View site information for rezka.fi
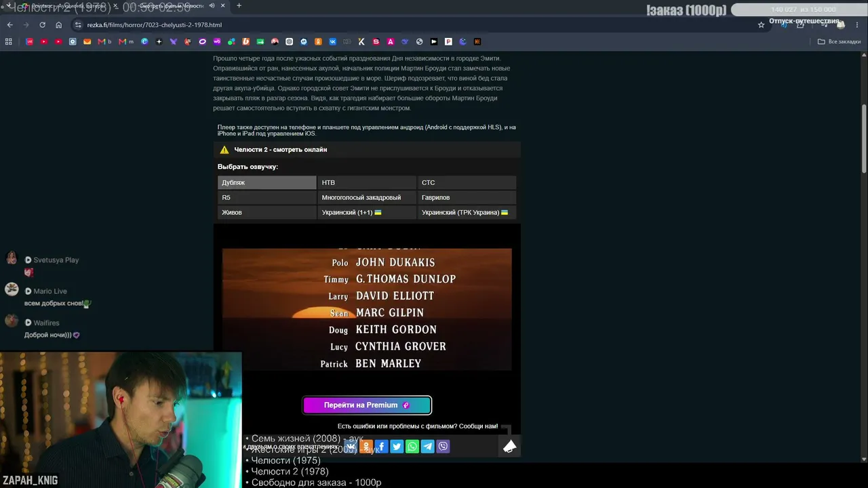 click(79, 25)
